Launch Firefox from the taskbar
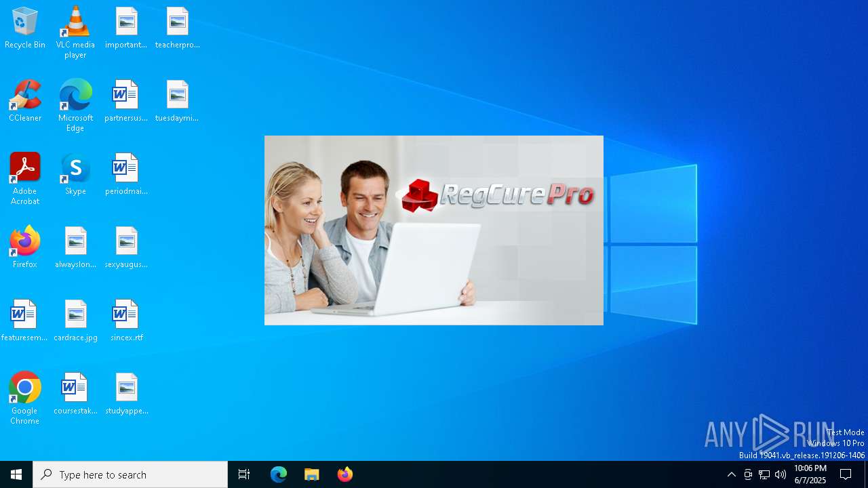Screen dimensions: 868x488 (345, 474)
